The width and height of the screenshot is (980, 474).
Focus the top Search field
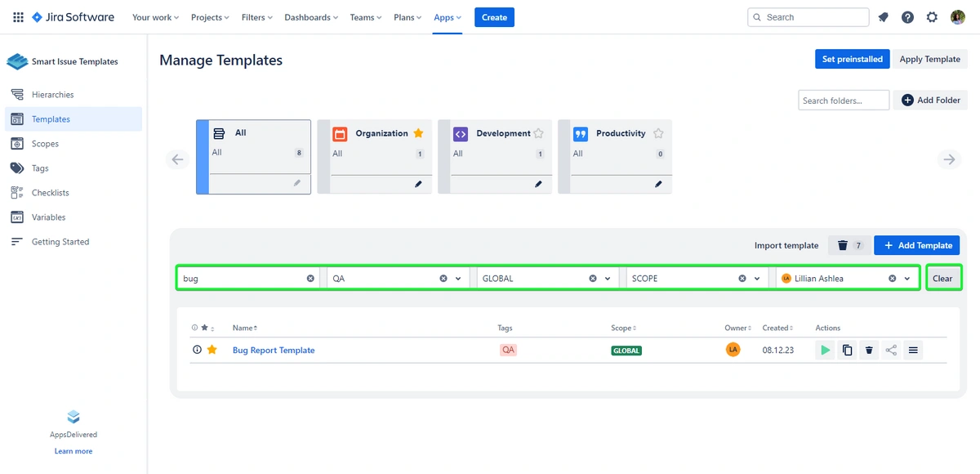(808, 17)
